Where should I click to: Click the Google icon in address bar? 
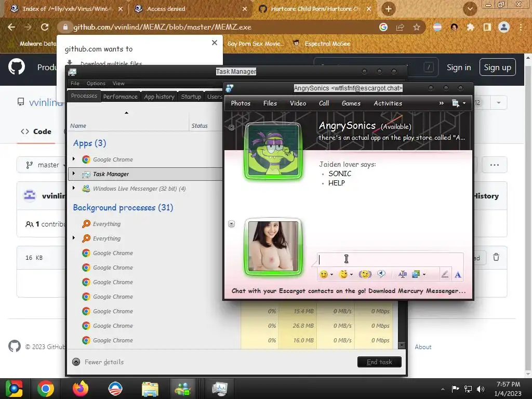pos(383,27)
